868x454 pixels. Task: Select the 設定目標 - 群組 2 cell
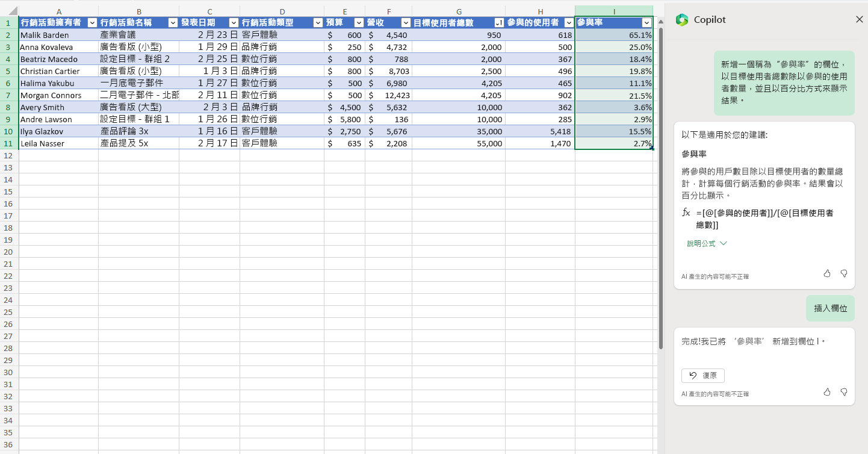click(138, 59)
